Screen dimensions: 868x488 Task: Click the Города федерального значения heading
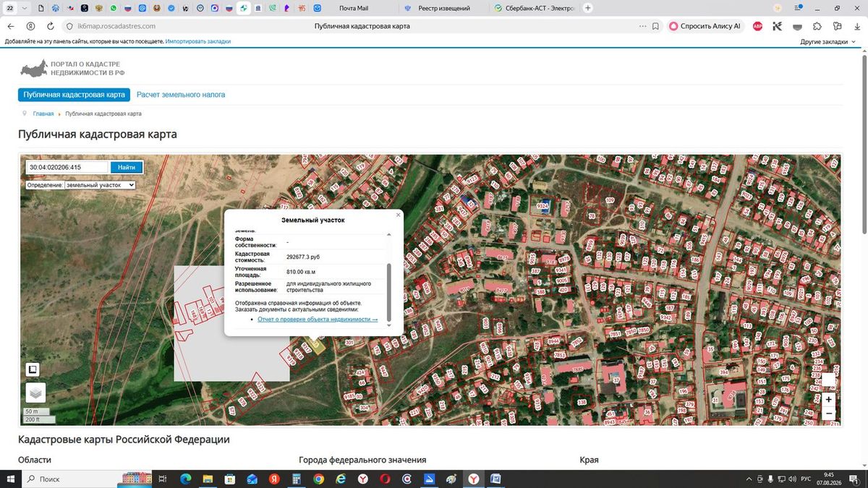point(362,460)
